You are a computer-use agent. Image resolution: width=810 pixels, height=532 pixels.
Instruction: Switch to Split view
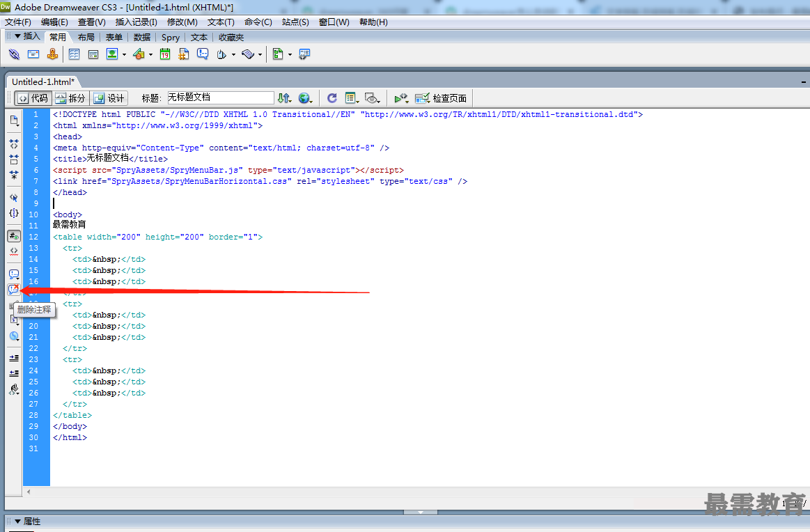tap(71, 98)
